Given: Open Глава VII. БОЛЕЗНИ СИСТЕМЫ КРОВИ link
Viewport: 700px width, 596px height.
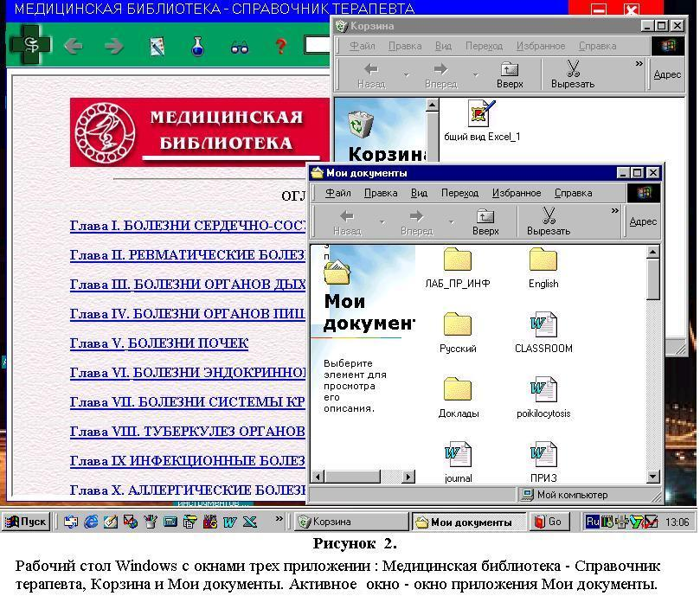Looking at the screenshot, I should point(188,402).
